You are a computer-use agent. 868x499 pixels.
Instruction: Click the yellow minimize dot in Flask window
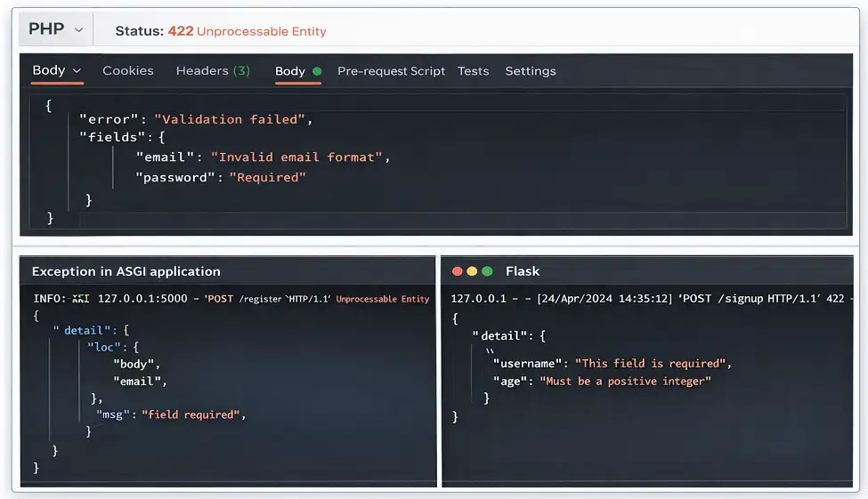click(x=472, y=271)
